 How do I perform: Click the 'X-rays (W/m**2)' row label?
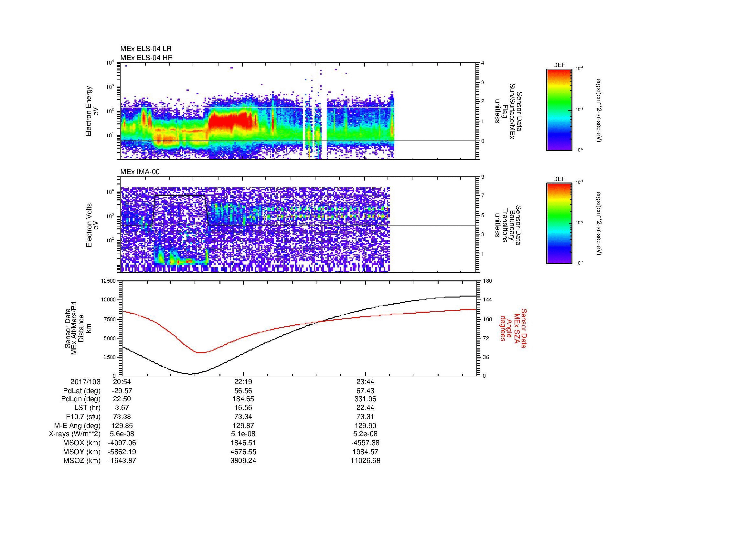click(x=75, y=434)
